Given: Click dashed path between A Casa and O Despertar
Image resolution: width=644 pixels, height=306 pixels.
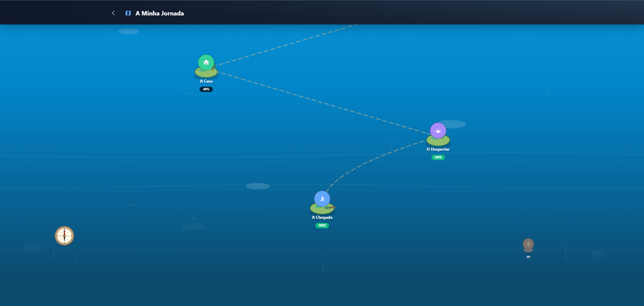Looking at the screenshot, I should tap(322, 102).
